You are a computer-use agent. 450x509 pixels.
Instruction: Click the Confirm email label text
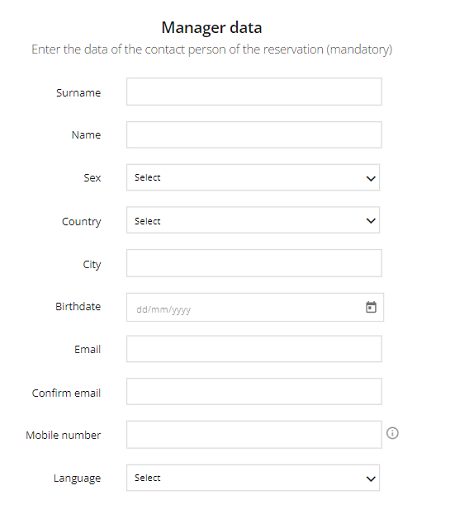pyautogui.click(x=66, y=393)
